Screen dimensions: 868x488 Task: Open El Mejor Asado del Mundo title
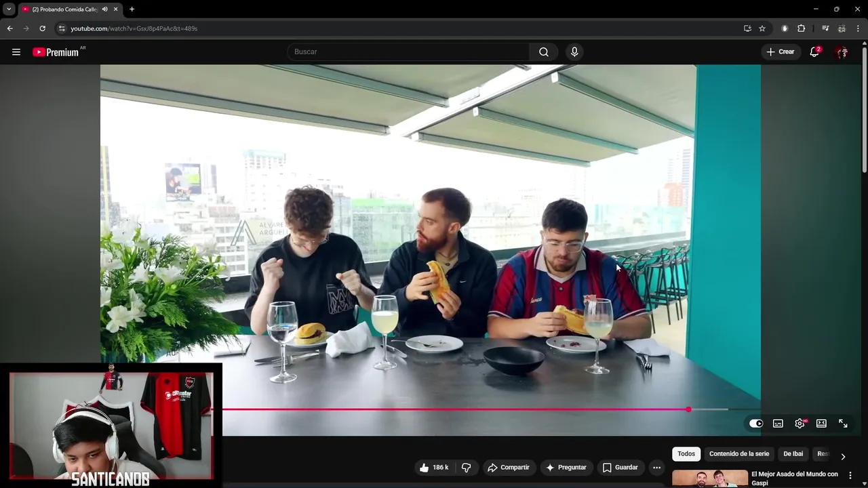pyautogui.click(x=795, y=479)
